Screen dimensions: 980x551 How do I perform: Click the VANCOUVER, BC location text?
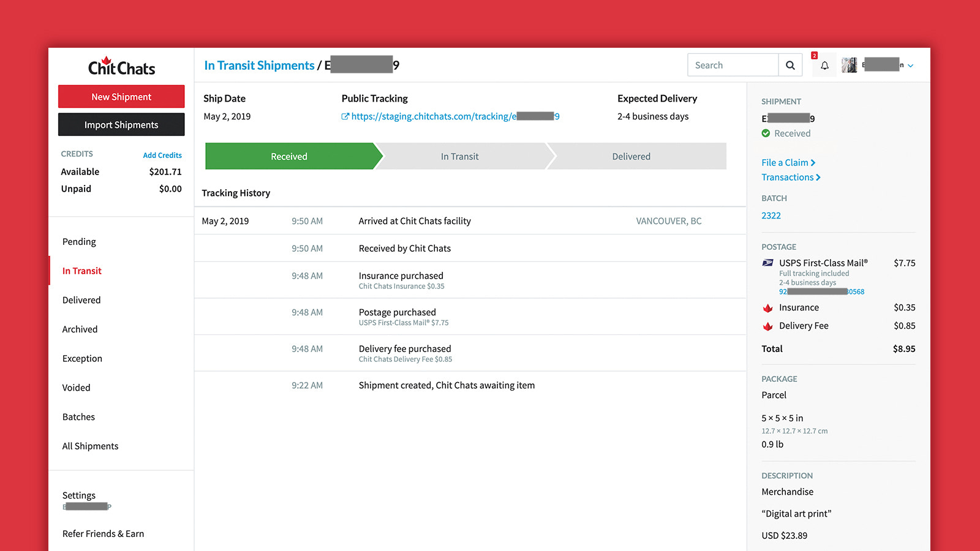(669, 221)
